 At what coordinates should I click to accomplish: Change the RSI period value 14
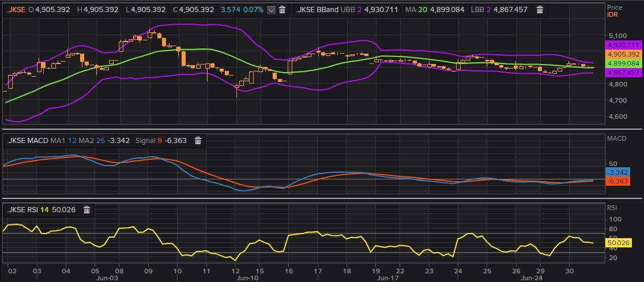click(x=44, y=210)
